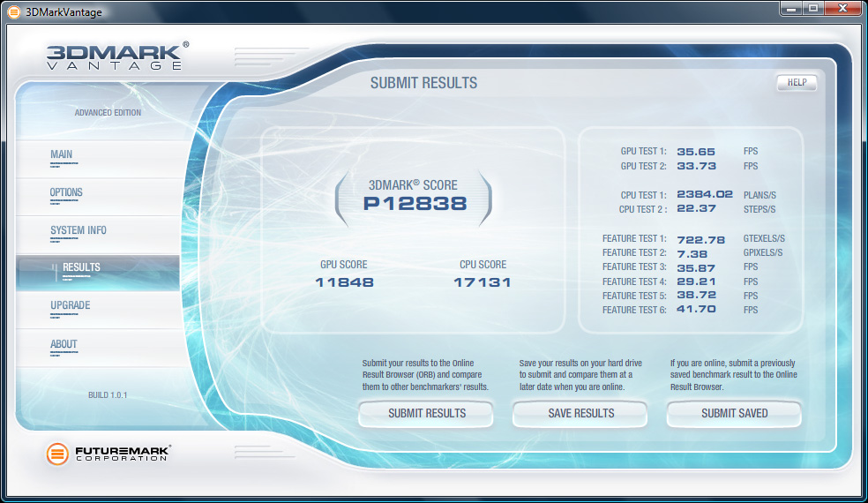
Task: Click the GPU Test 1 label
Action: (644, 151)
